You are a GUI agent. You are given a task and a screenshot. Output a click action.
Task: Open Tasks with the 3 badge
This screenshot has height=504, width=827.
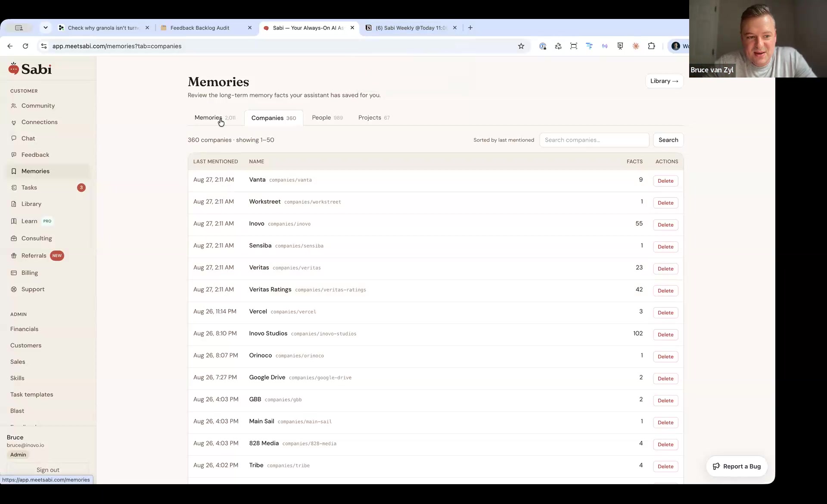47,187
